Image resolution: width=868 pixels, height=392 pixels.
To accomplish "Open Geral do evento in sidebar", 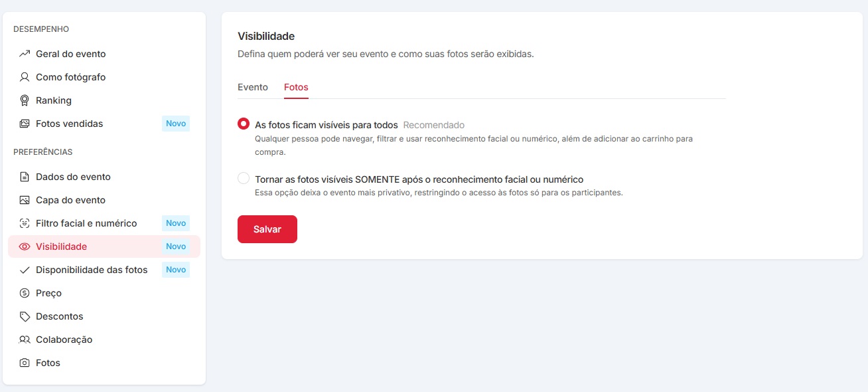I will 71,54.
